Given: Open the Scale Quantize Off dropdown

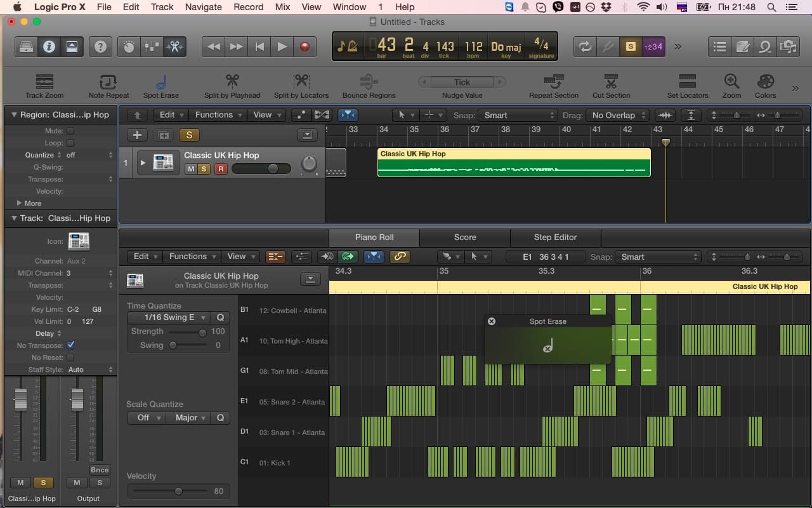Looking at the screenshot, I should (146, 418).
